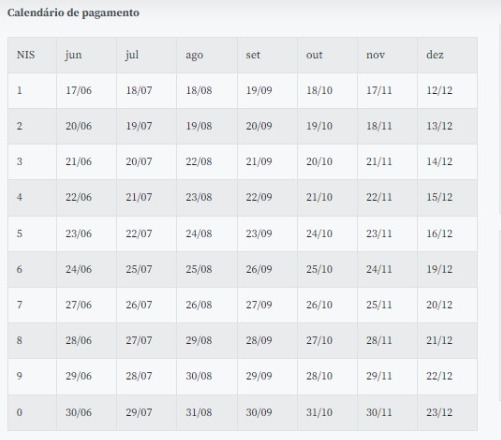Select the 31/10 cell for NIS 0
This screenshot has height=440, width=501.
(327, 412)
